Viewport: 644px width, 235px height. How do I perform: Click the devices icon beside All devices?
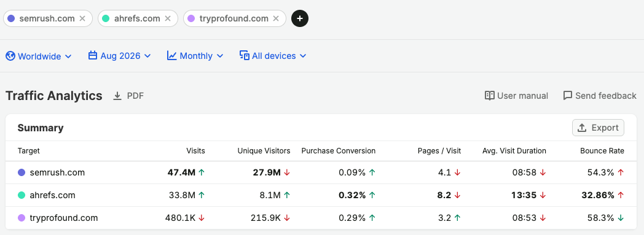tap(245, 55)
